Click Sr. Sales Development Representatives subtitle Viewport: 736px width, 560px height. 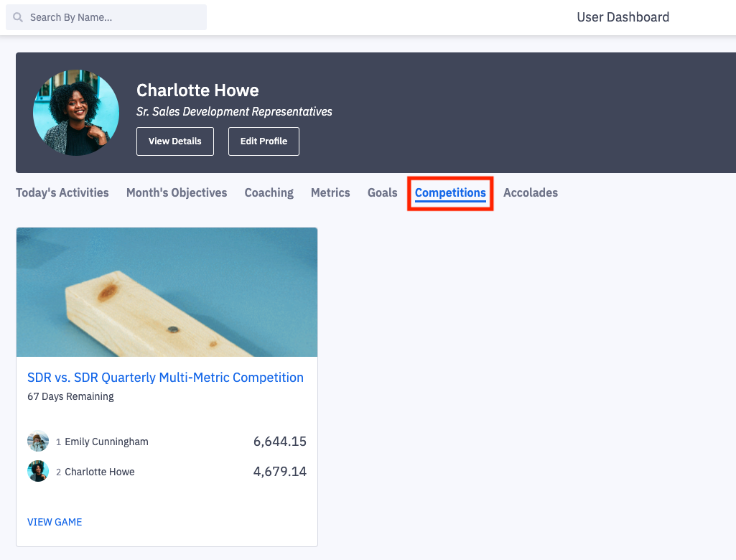(x=234, y=112)
